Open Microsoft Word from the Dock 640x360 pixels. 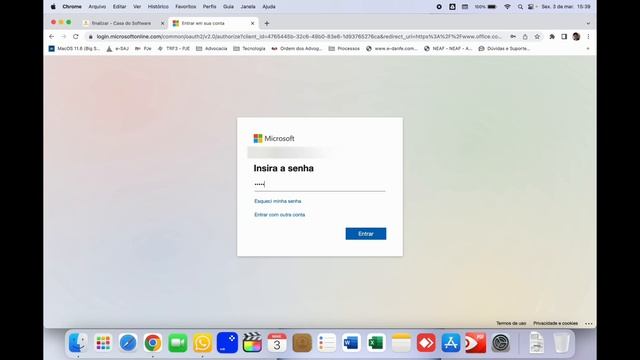(351, 343)
